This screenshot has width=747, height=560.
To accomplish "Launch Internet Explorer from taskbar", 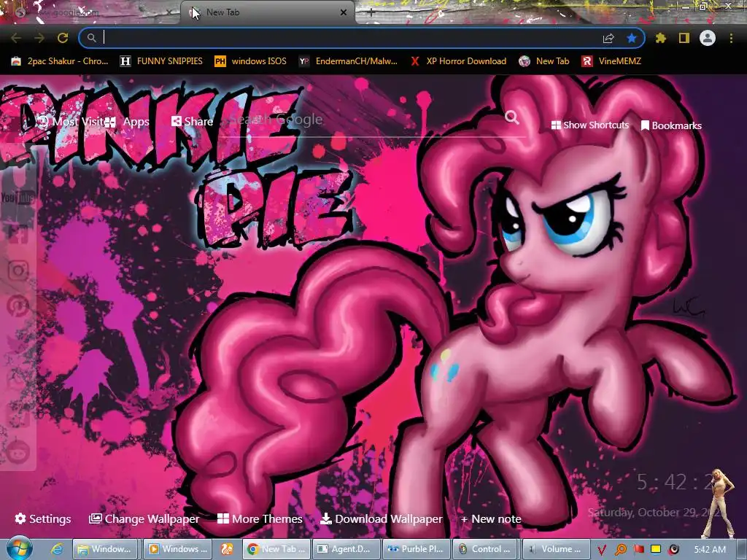I will [57, 549].
